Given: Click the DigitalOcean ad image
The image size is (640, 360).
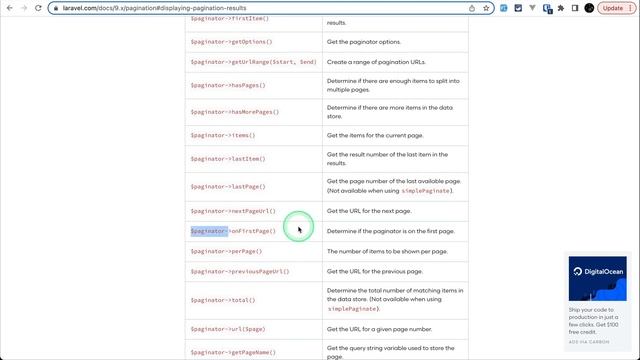Looking at the screenshot, I should [x=598, y=278].
